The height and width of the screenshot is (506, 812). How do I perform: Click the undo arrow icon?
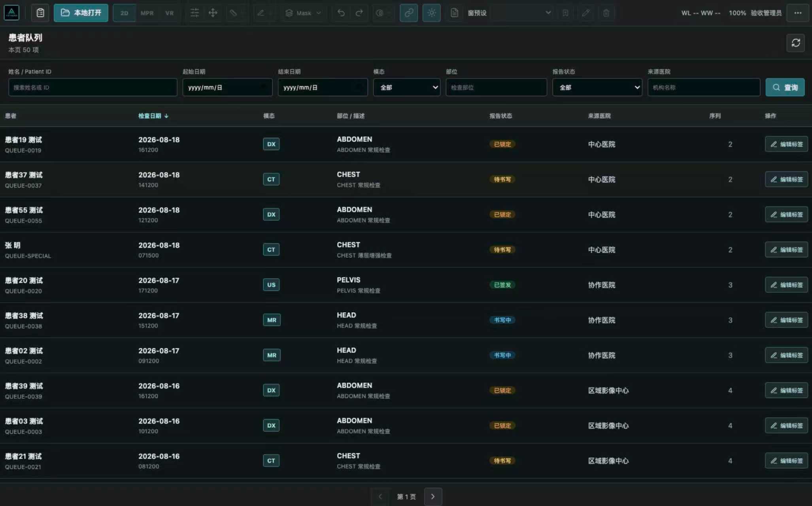tap(341, 13)
